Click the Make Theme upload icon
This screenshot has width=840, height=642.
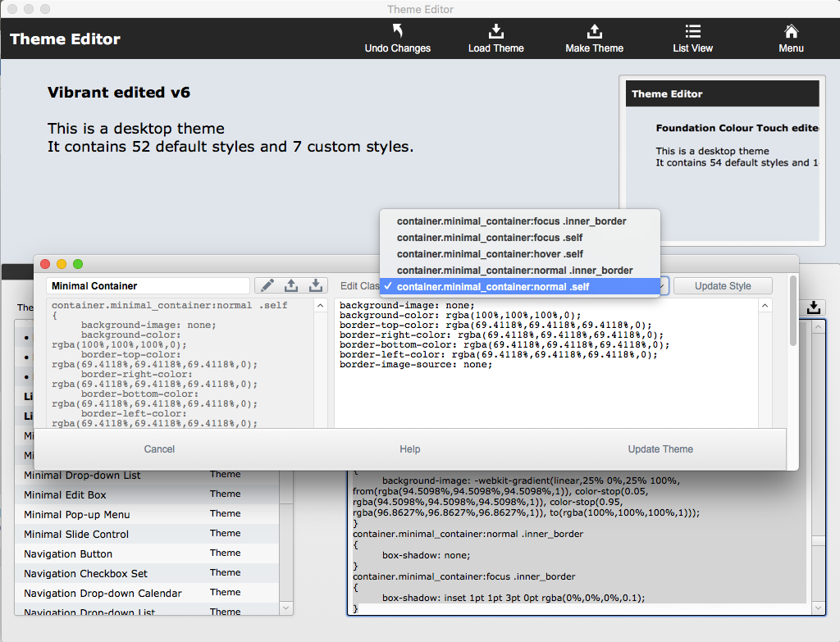(594, 31)
